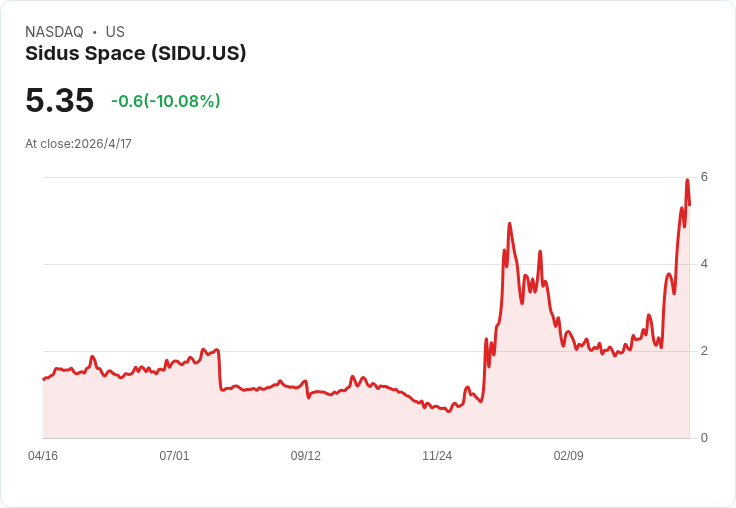Click the price spike peak near 5
The image size is (736, 508).
coord(510,224)
